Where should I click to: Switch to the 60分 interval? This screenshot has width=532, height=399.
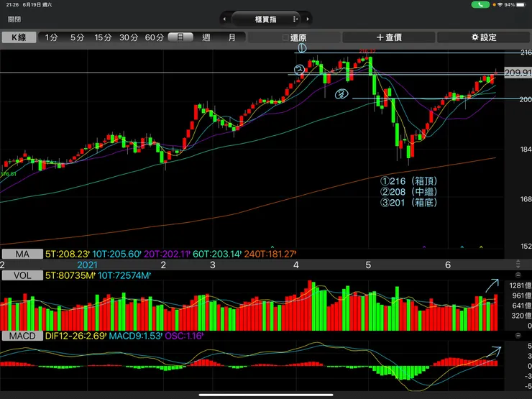(155, 37)
